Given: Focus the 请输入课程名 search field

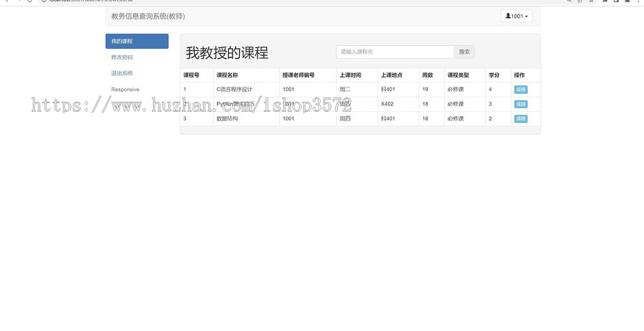Looking at the screenshot, I should pos(395,52).
